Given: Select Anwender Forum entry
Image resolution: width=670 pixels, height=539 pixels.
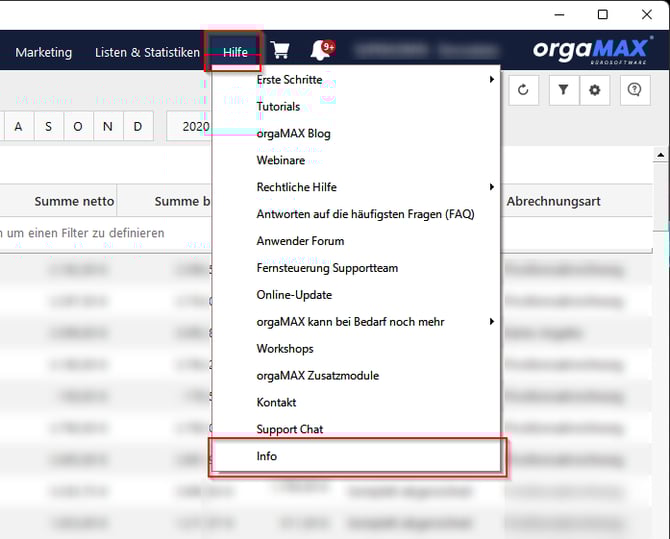Looking at the screenshot, I should point(356,241).
